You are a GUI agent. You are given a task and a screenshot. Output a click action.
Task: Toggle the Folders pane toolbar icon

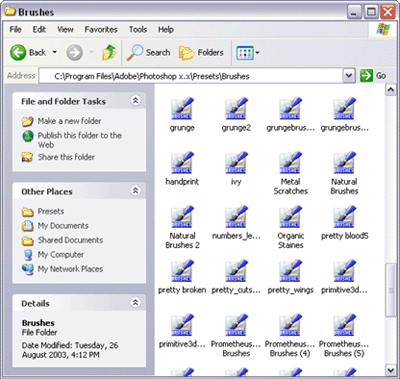tap(186, 53)
